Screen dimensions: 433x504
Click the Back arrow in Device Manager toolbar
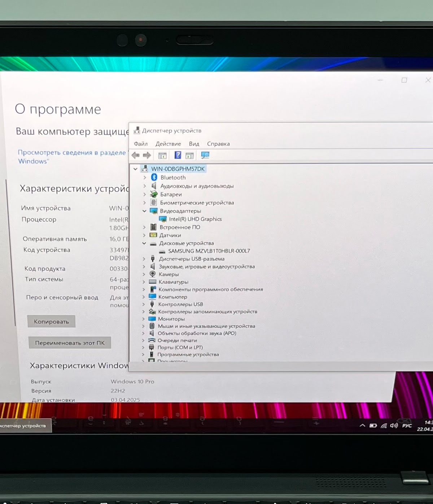[136, 155]
